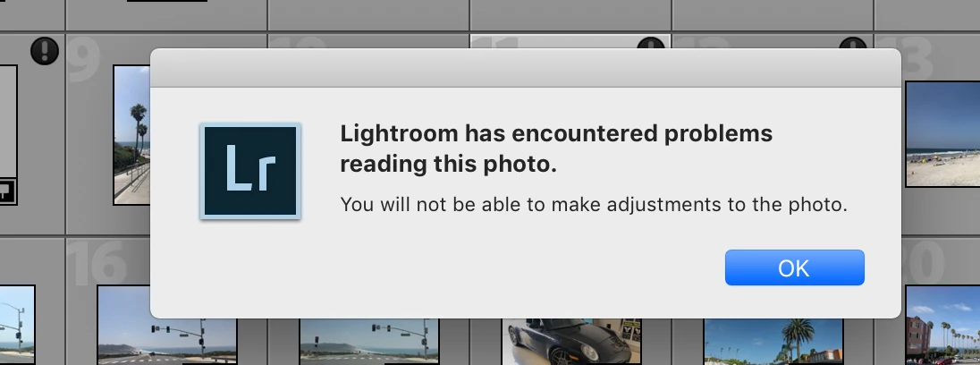Click the exclamation badge on cell 12
This screenshot has height=365, width=980.
pos(852,43)
